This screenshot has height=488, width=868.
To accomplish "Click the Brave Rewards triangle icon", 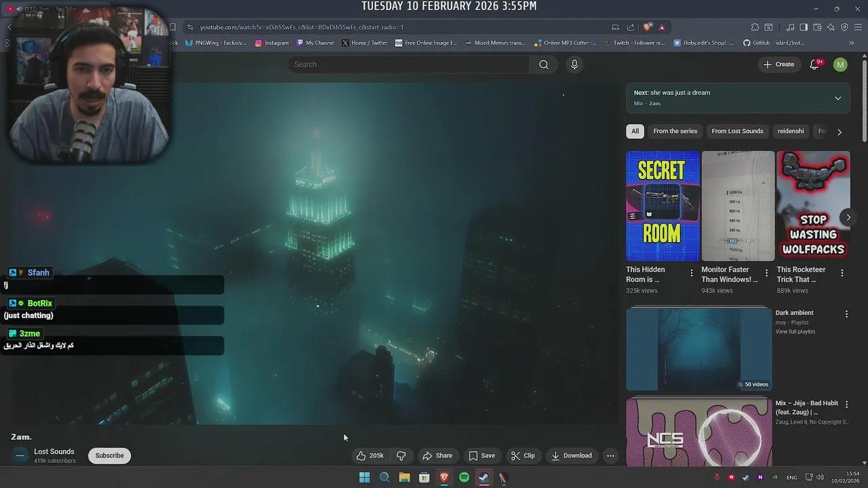I will [661, 27].
